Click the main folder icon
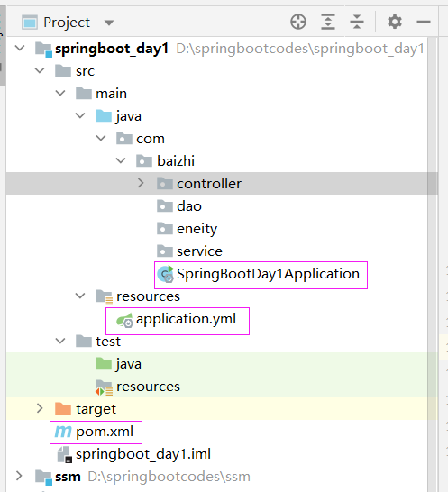The height and width of the screenshot is (492, 448). click(x=84, y=94)
